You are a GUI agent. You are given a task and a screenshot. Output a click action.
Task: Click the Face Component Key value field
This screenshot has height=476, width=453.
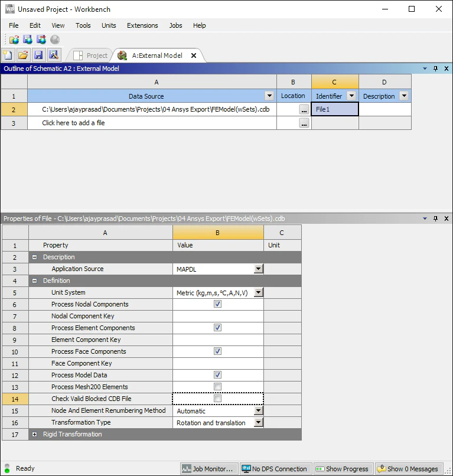pyautogui.click(x=218, y=363)
